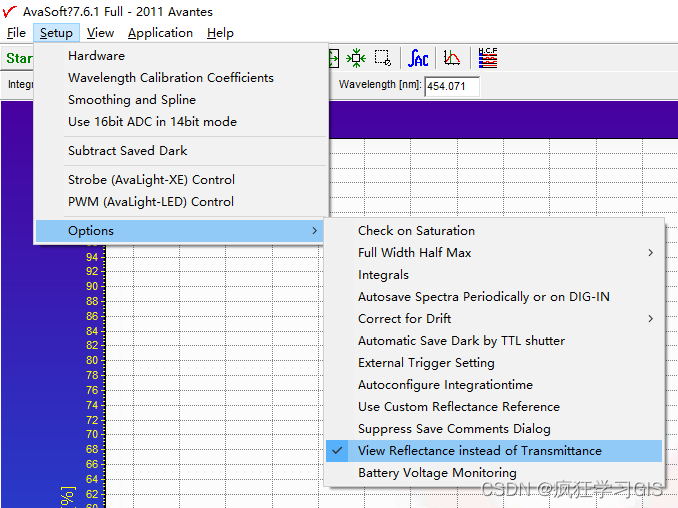The image size is (678, 508).
Task: Open the Help menu
Action: pyautogui.click(x=220, y=33)
